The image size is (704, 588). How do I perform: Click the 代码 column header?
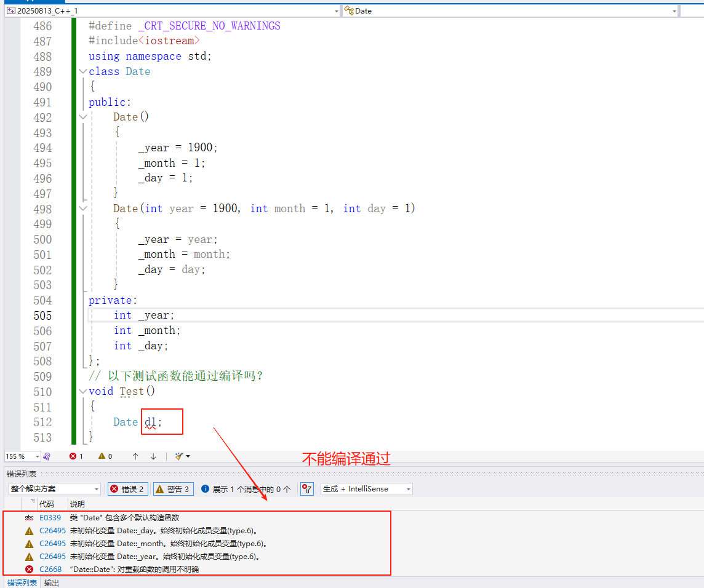pos(47,504)
